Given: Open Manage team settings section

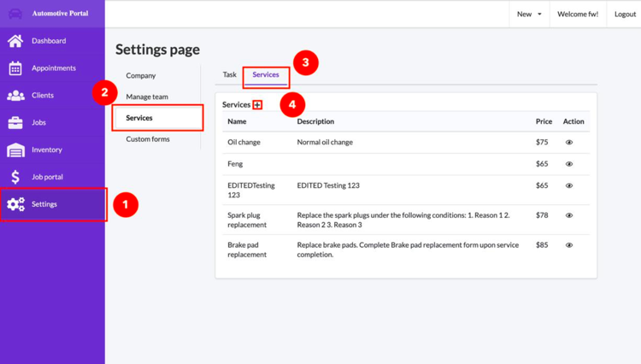Looking at the screenshot, I should click(147, 97).
